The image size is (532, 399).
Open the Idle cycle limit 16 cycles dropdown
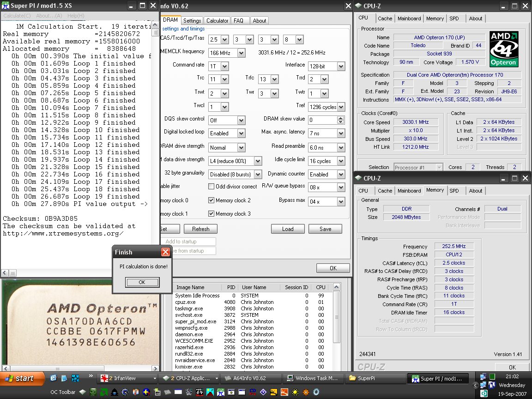point(341,161)
